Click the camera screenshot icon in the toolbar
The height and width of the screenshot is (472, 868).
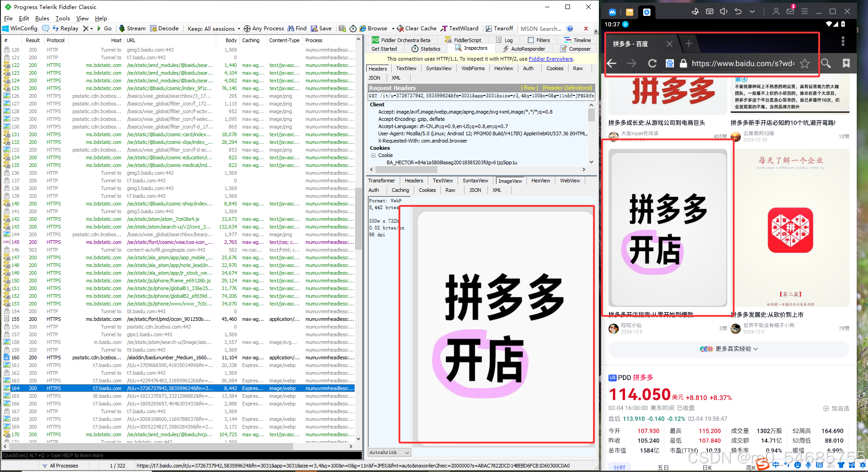[x=342, y=28]
